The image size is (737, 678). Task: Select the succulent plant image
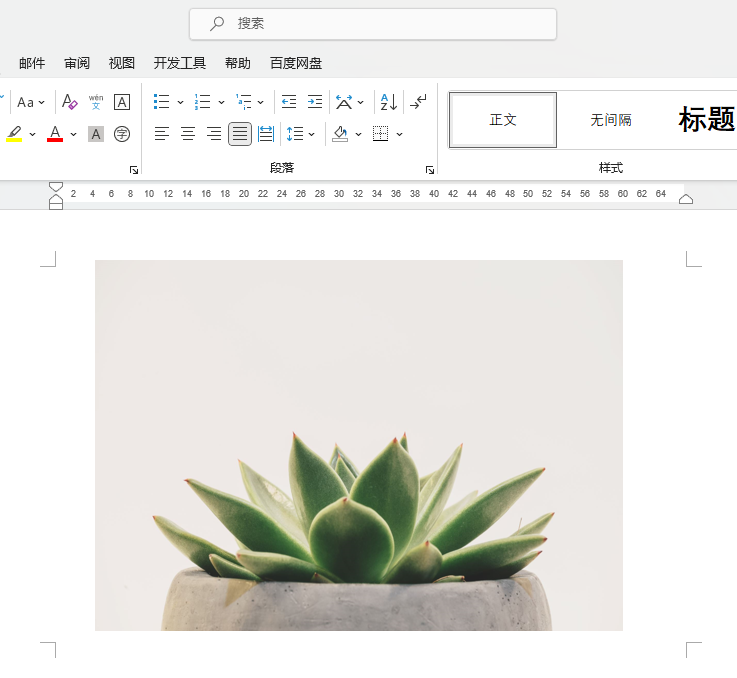pyautogui.click(x=359, y=445)
